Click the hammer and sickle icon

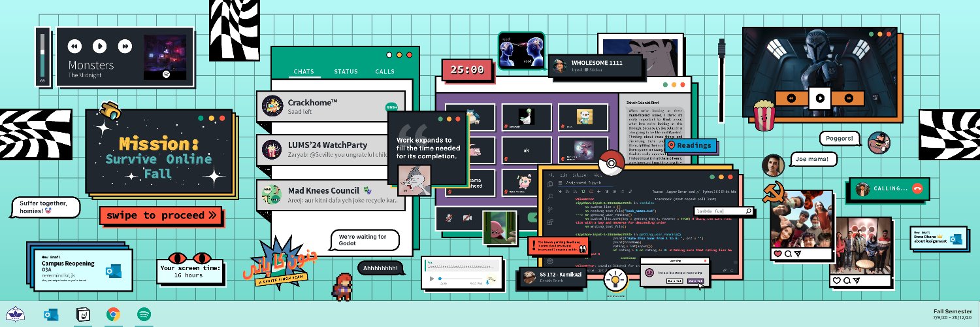[774, 192]
